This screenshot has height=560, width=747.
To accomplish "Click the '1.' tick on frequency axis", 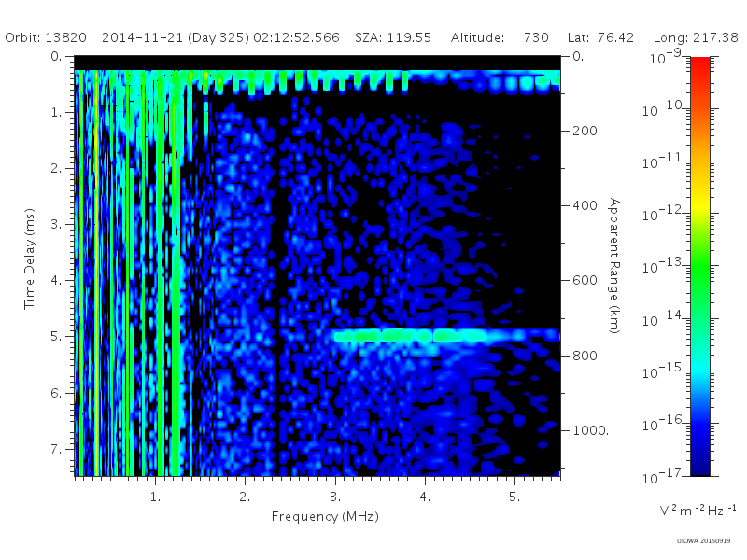I will click(x=155, y=497).
